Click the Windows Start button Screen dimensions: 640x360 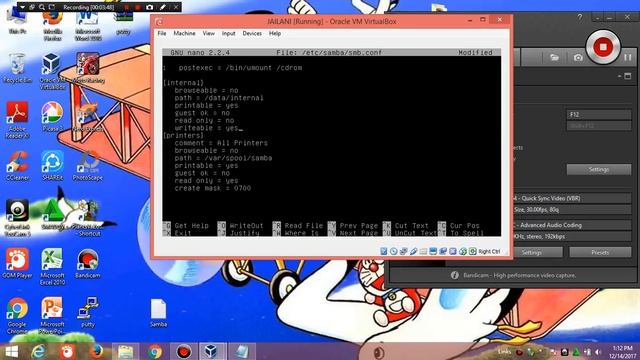[x=11, y=351]
